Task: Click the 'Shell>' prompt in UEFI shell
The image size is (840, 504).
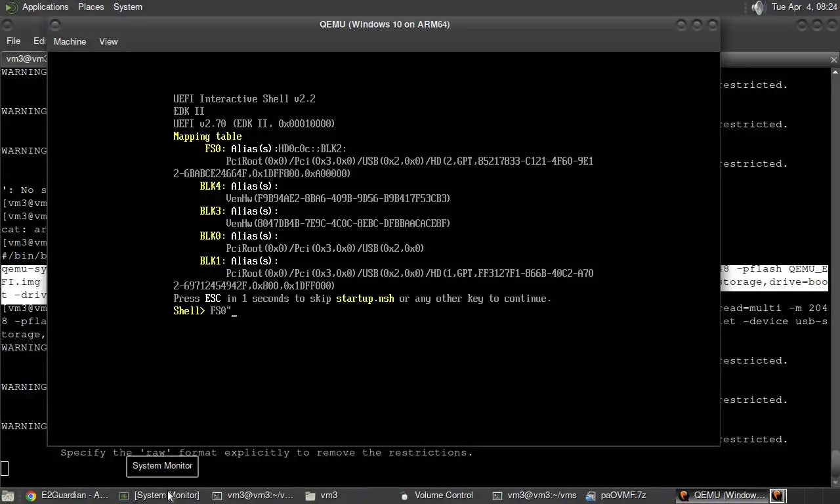Action: (189, 311)
